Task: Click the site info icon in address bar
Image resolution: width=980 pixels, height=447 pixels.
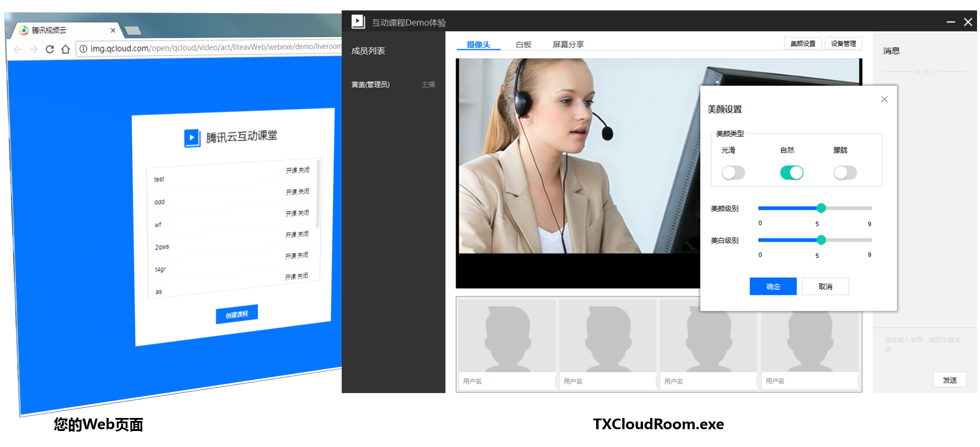Action: [84, 49]
